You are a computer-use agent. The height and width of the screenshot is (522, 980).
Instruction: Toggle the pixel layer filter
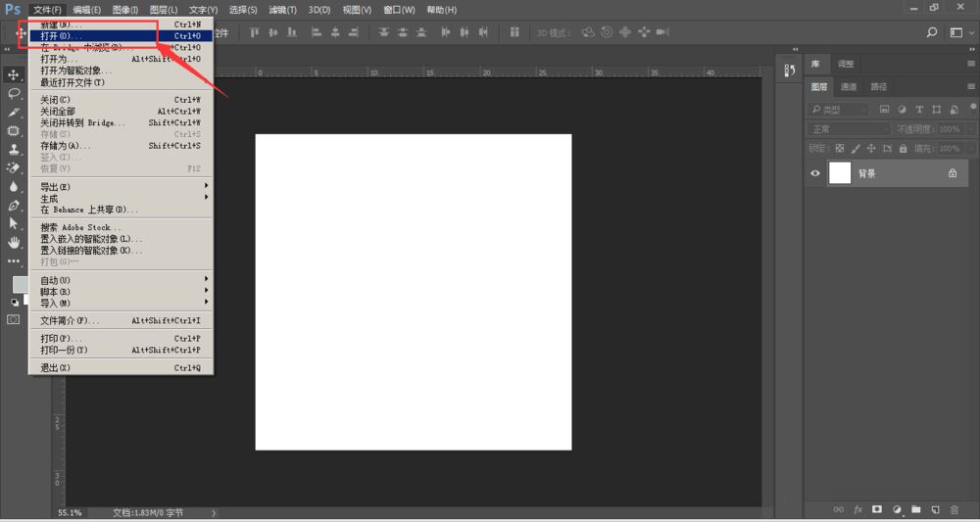884,110
